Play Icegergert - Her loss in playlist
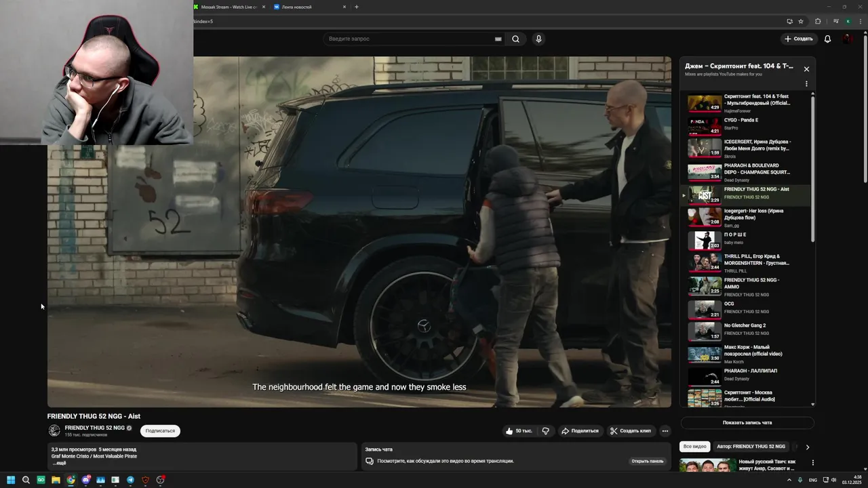This screenshot has width=868, height=488. tap(746, 217)
